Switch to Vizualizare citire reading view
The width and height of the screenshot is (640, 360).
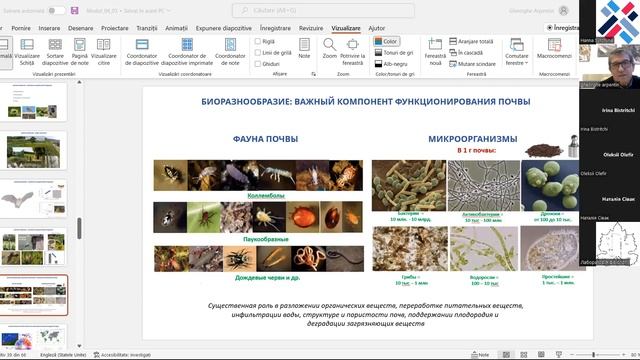pyautogui.click(x=104, y=52)
